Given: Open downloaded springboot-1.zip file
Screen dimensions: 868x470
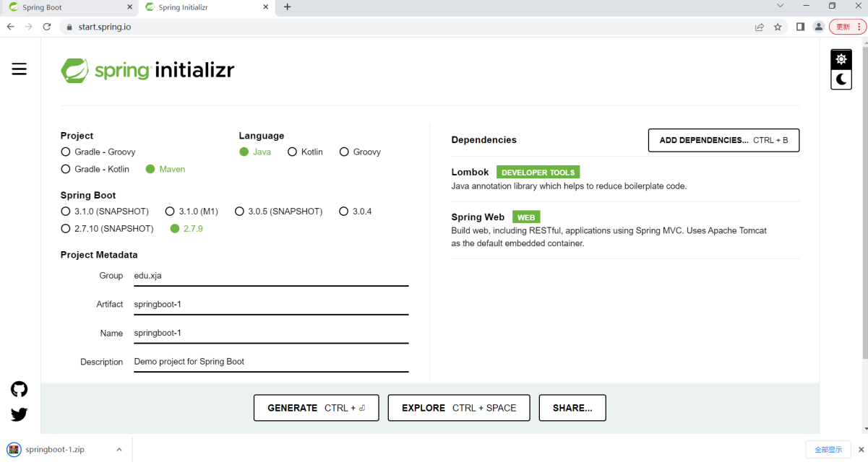Looking at the screenshot, I should click(55, 449).
